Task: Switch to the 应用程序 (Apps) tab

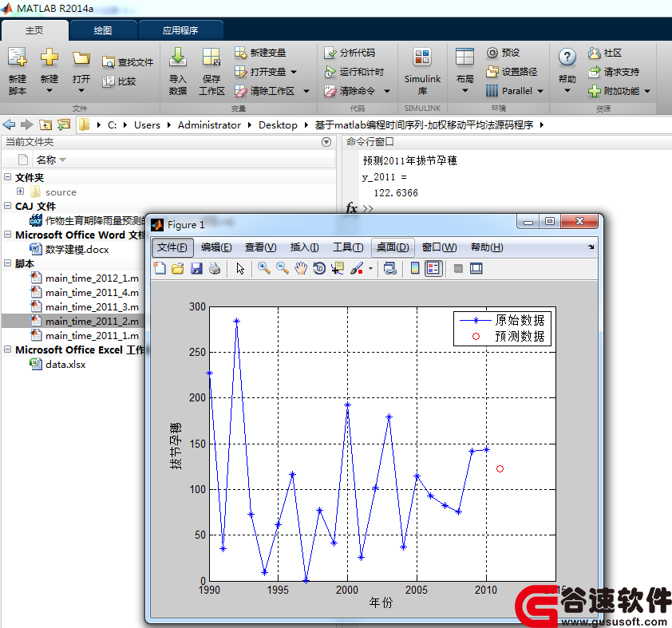Action: pyautogui.click(x=180, y=30)
